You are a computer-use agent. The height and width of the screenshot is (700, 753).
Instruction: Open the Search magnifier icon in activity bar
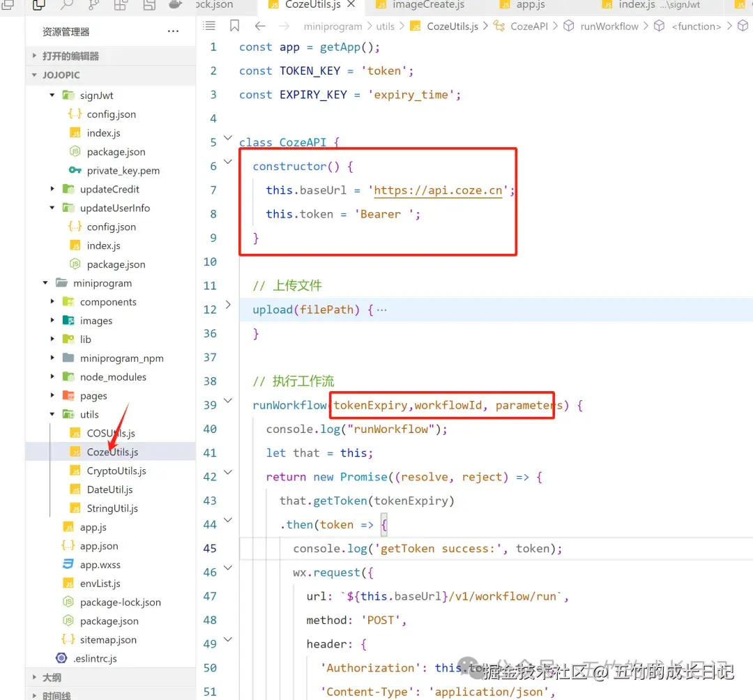[x=67, y=5]
